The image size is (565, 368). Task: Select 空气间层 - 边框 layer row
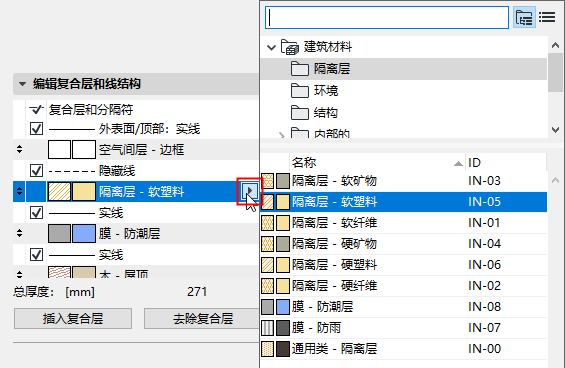pos(136,150)
